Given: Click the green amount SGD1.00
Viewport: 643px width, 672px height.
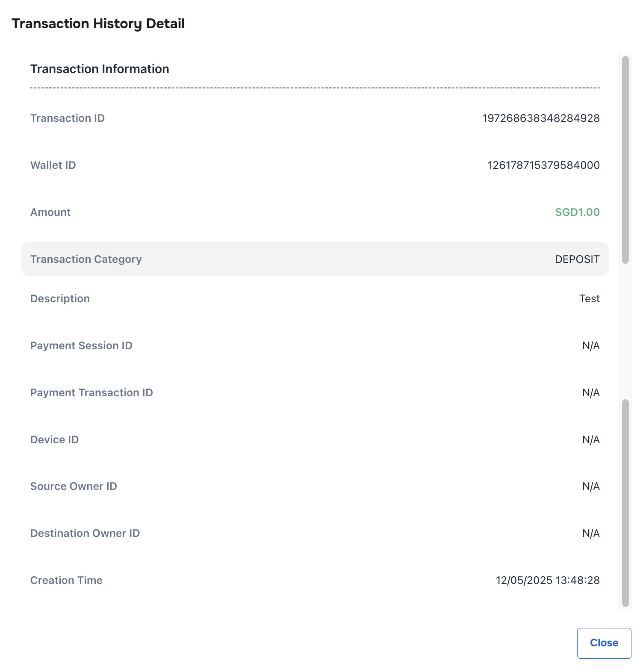Looking at the screenshot, I should coord(577,212).
